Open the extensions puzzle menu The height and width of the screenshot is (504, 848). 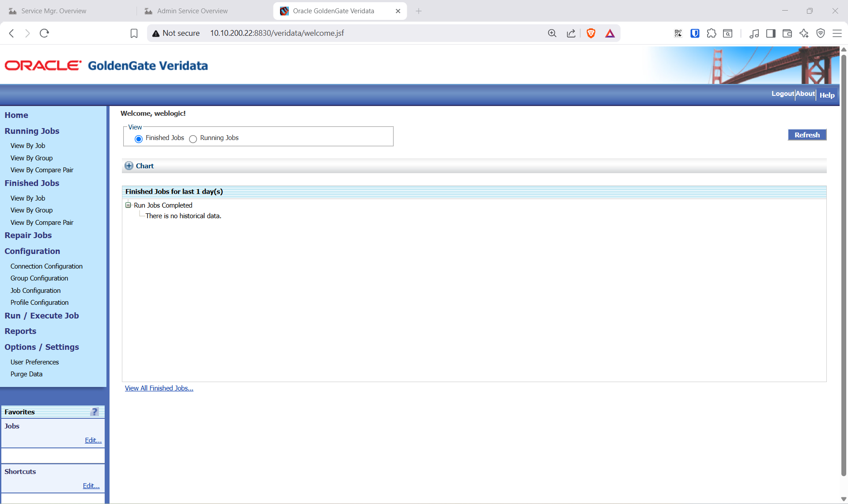click(712, 33)
